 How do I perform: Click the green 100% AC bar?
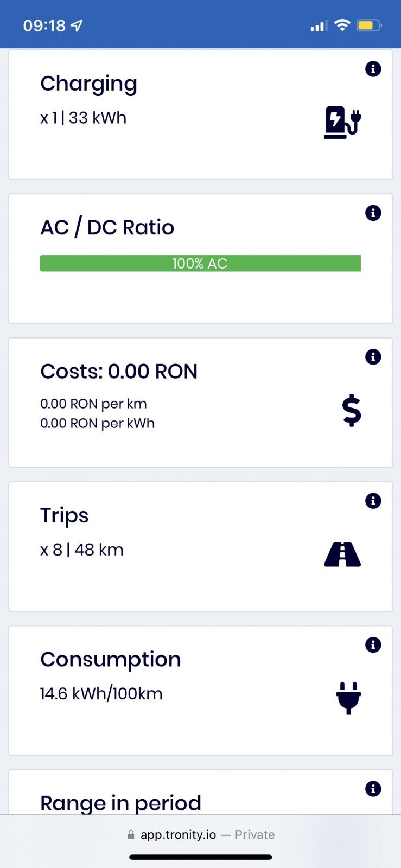pos(200,263)
